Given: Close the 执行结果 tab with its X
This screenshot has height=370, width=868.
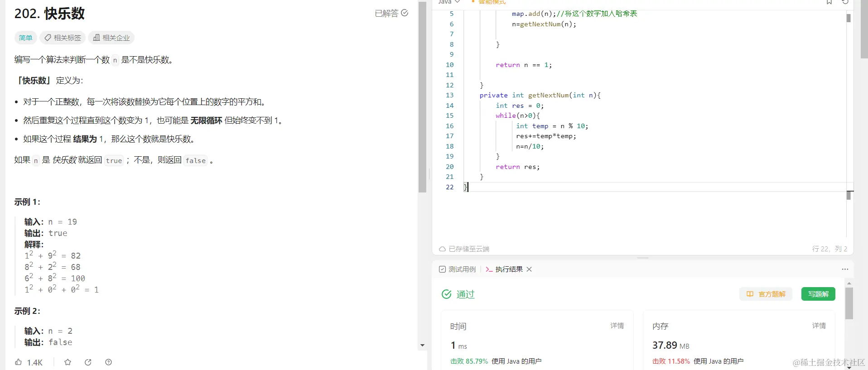Looking at the screenshot, I should point(529,269).
